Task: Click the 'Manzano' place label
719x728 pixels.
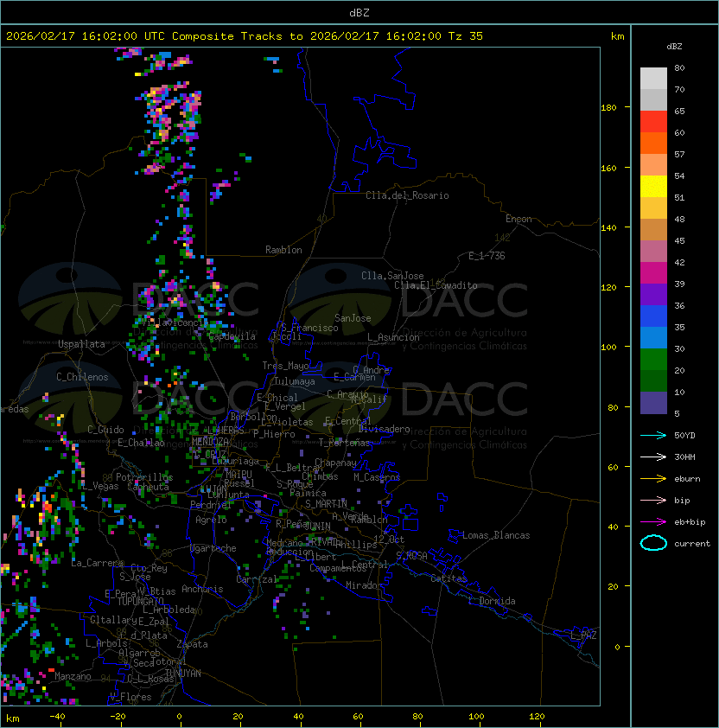Action: point(73,676)
